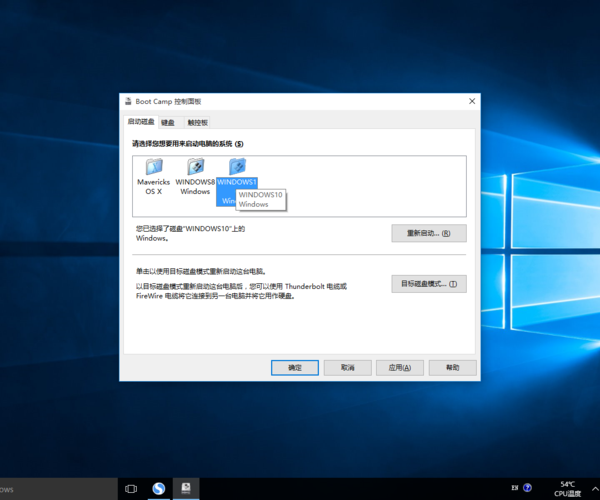Switch to the 键盘 tab
The image size is (600, 500).
[168, 123]
